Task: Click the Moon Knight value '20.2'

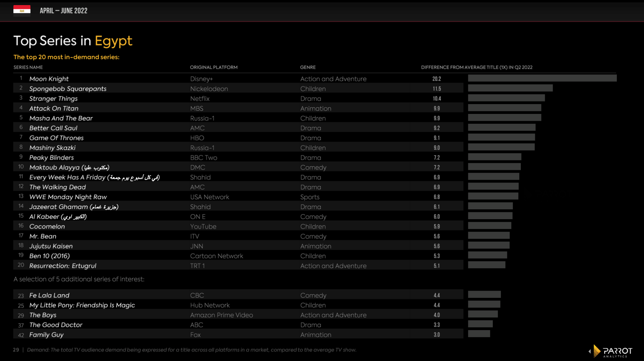Action: click(x=437, y=79)
